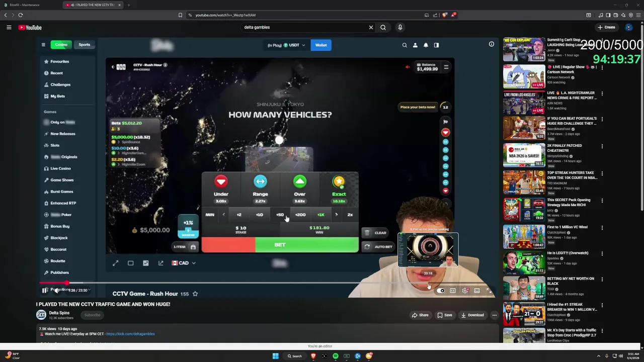Image resolution: width=644 pixels, height=362 pixels.
Task: Toggle YouTube autoplay switch
Action: tap(441, 291)
